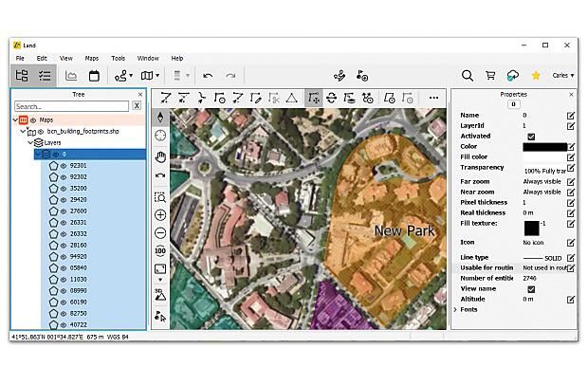Viewport: 588px width, 385px height.
Task: Click the zoom-out minus button
Action: pyautogui.click(x=160, y=232)
